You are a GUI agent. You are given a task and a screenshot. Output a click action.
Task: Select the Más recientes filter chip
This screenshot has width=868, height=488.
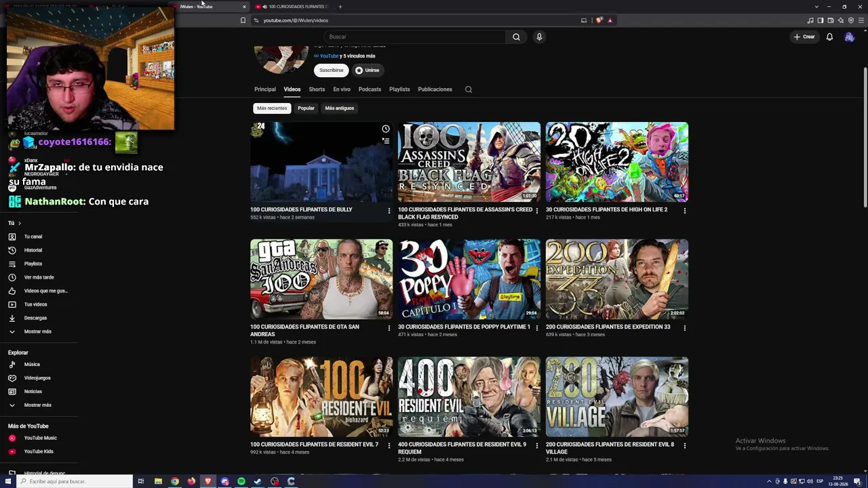coord(272,108)
